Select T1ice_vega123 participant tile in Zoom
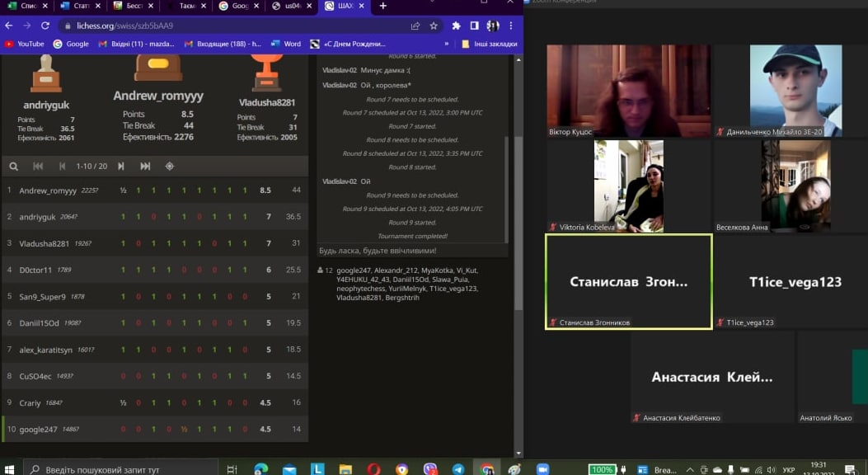This screenshot has height=475, width=868. coord(795,282)
